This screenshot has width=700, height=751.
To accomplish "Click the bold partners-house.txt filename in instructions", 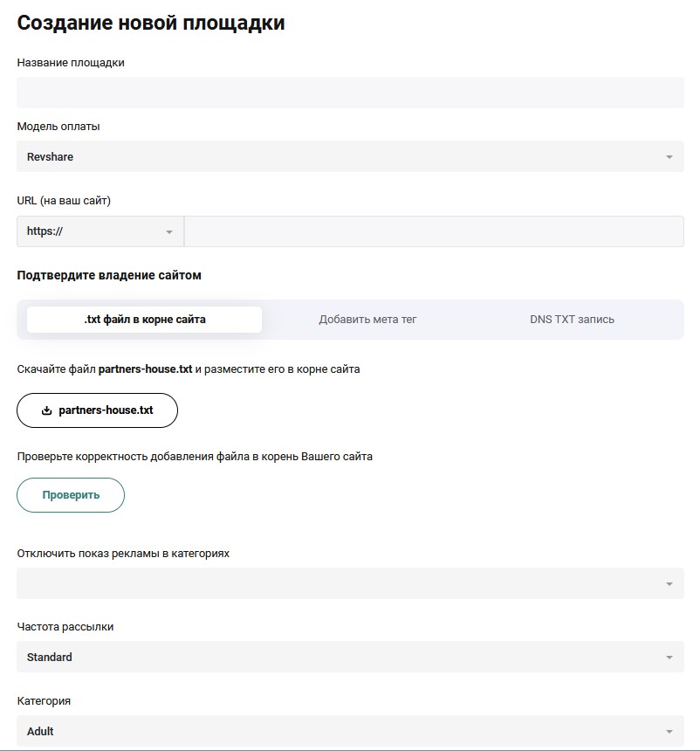I will 145,369.
